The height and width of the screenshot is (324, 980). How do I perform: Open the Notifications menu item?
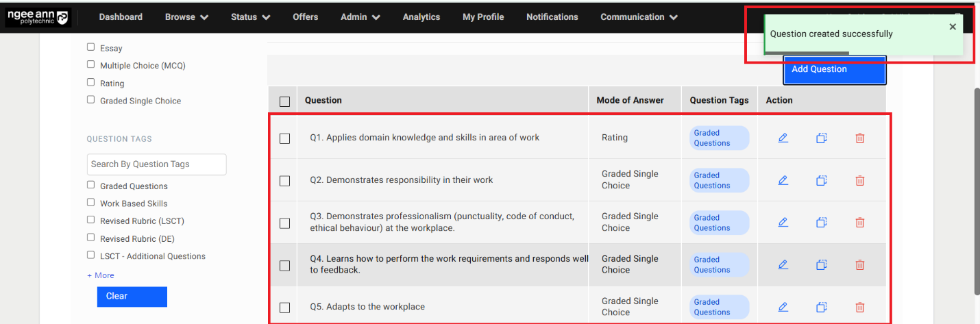tap(552, 17)
